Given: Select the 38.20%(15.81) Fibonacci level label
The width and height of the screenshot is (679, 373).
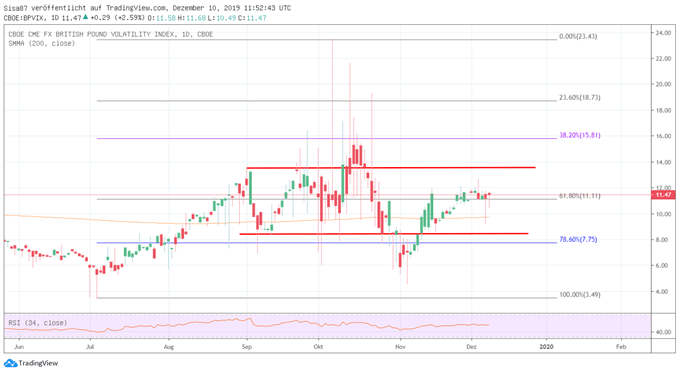Looking at the screenshot, I should [x=579, y=135].
